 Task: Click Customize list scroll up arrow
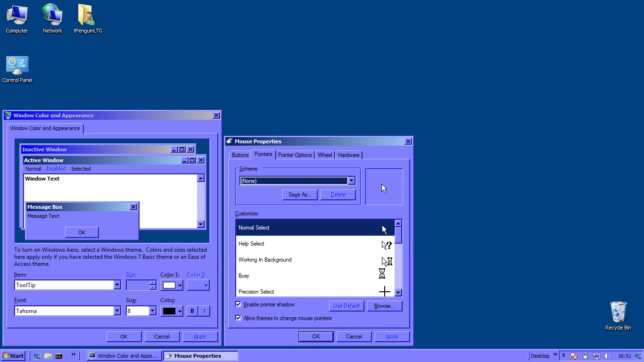click(x=398, y=223)
